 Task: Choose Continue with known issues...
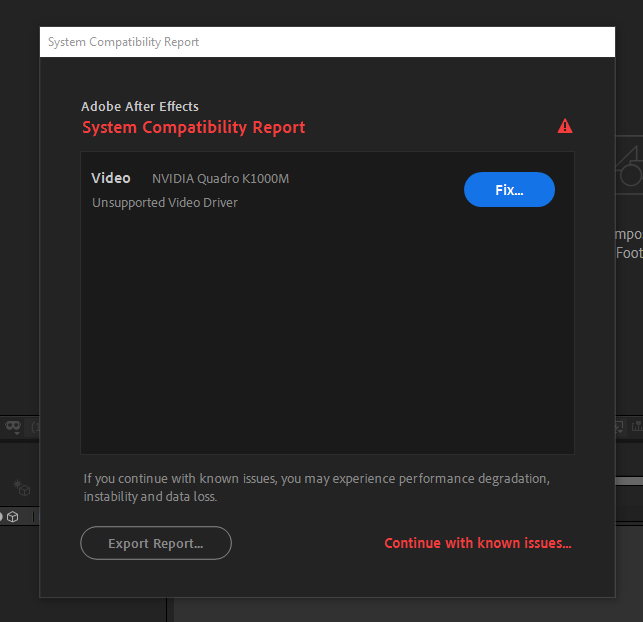click(478, 543)
